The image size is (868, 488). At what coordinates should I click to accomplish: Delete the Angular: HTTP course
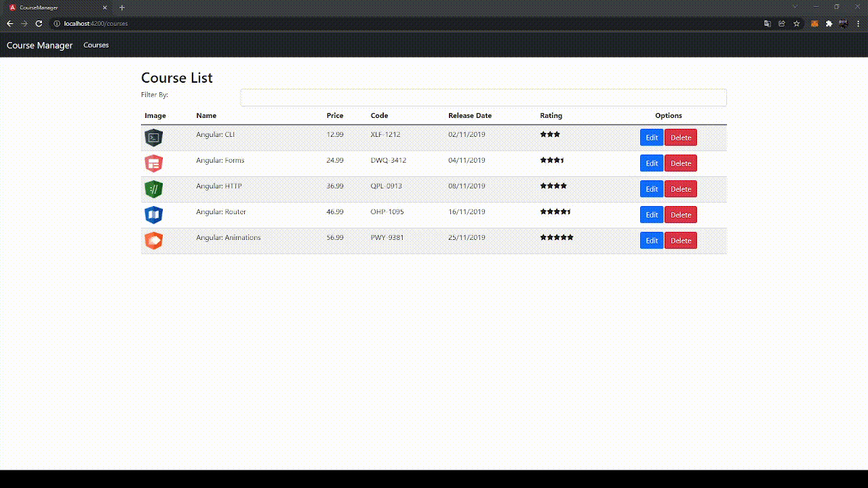(x=681, y=189)
